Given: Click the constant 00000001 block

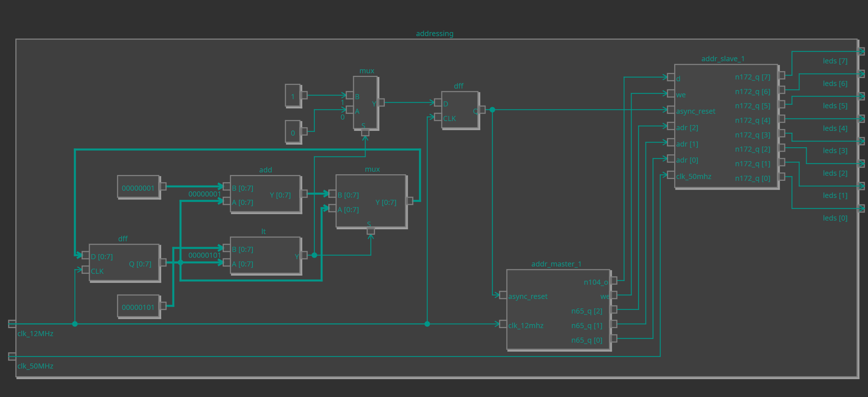Looking at the screenshot, I should (138, 187).
